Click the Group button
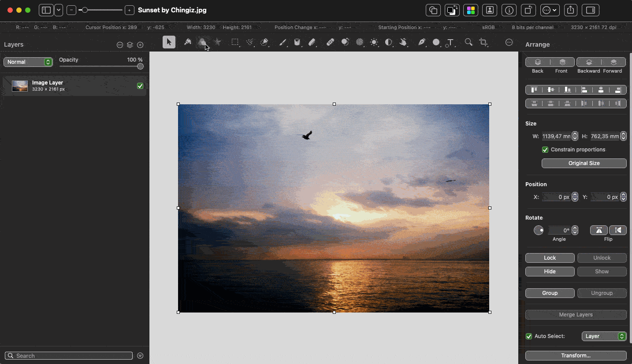Image resolution: width=632 pixels, height=364 pixels. (x=550, y=293)
